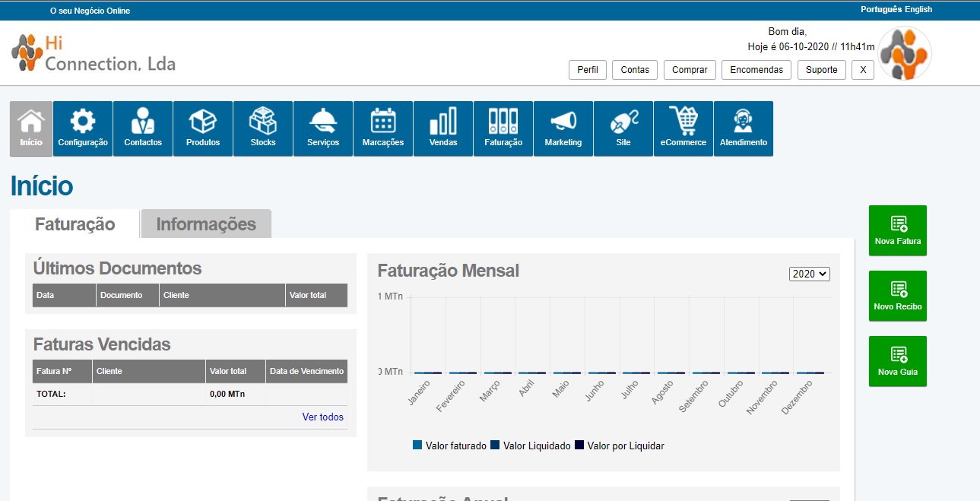980x501 pixels.
Task: Select the Faturação tab
Action: click(75, 224)
